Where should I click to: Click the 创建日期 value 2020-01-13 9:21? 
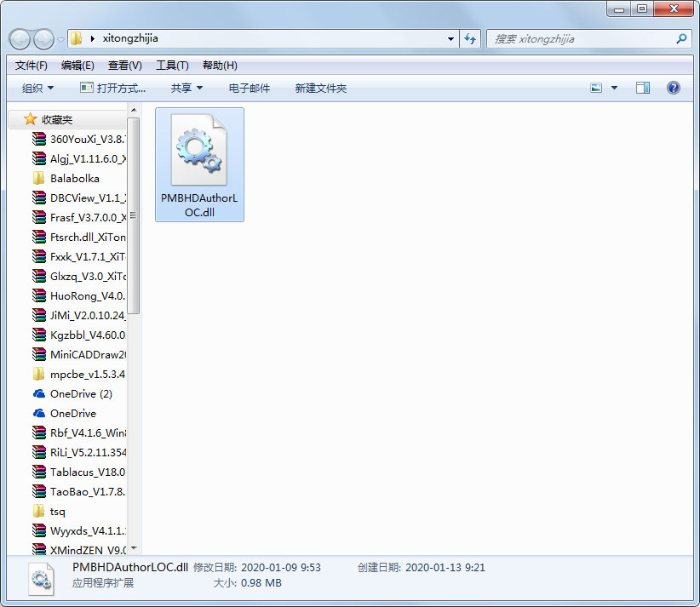(445, 568)
